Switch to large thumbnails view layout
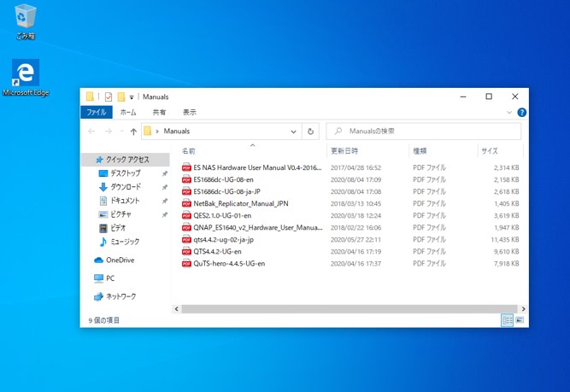 519,320
